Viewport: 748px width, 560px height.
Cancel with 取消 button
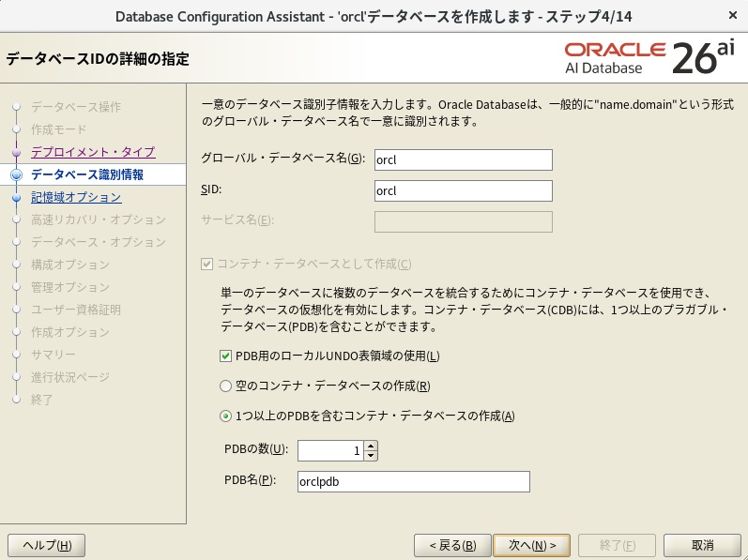click(x=702, y=545)
